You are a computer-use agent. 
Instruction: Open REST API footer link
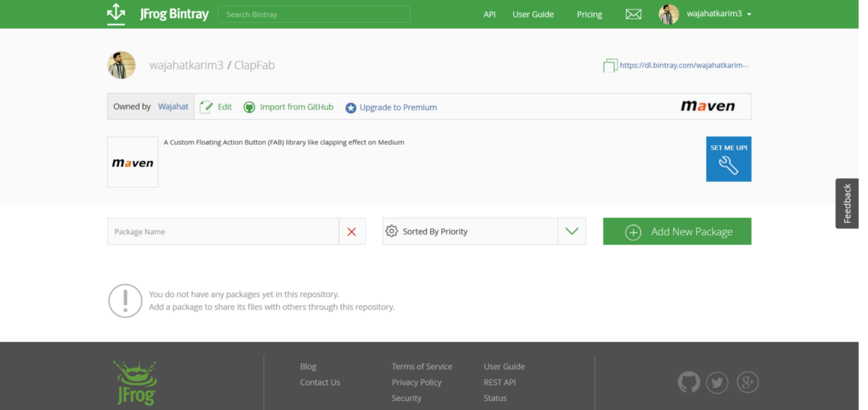tap(500, 382)
